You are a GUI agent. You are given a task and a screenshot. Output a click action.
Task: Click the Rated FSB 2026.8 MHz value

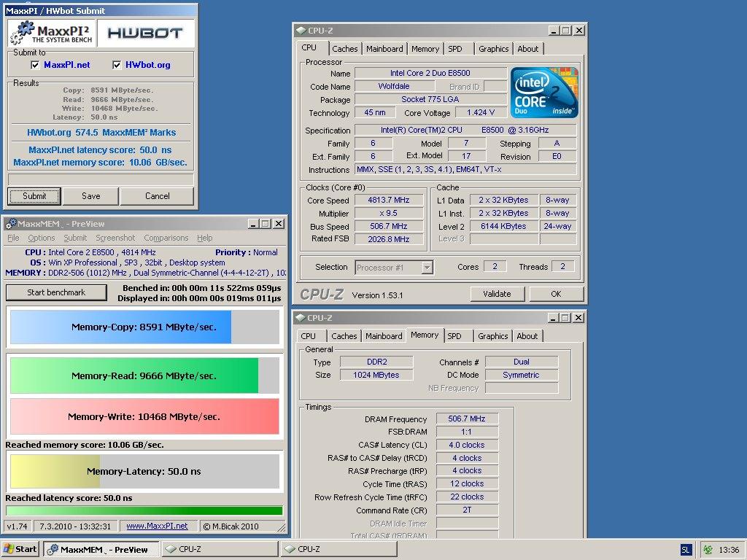pyautogui.click(x=389, y=239)
